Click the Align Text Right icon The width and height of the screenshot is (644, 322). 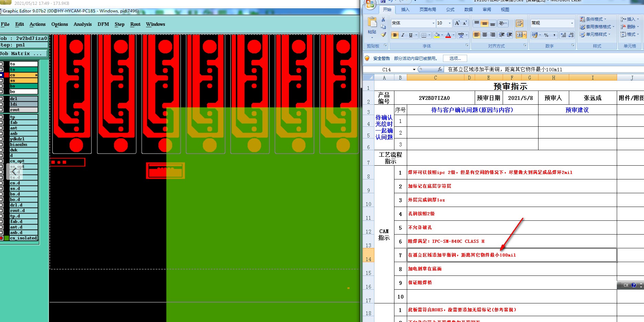click(x=493, y=35)
